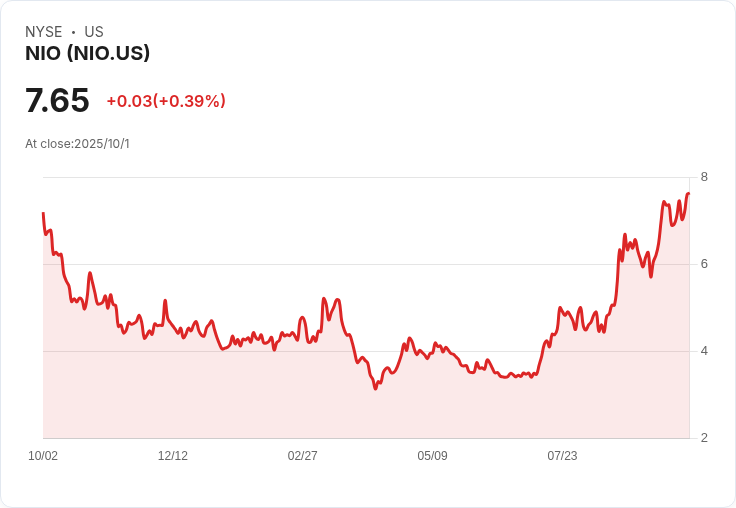This screenshot has height=508, width=736.
Task: Click the NYSE exchange label
Action: (x=44, y=32)
